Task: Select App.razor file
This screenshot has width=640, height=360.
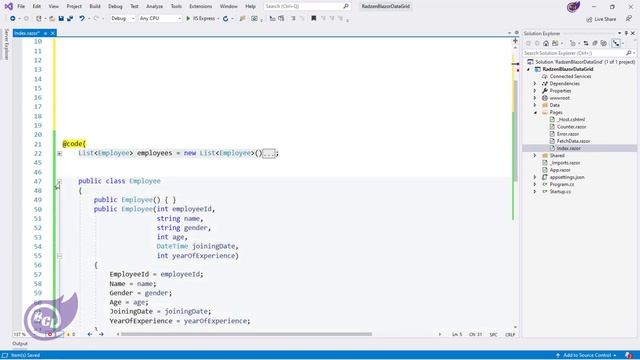Action: [560, 170]
